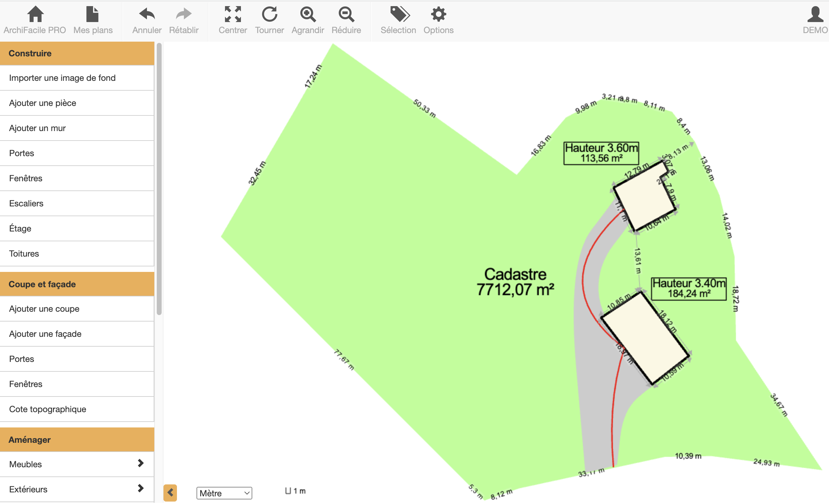Open Mes plans document icon

pos(92,14)
